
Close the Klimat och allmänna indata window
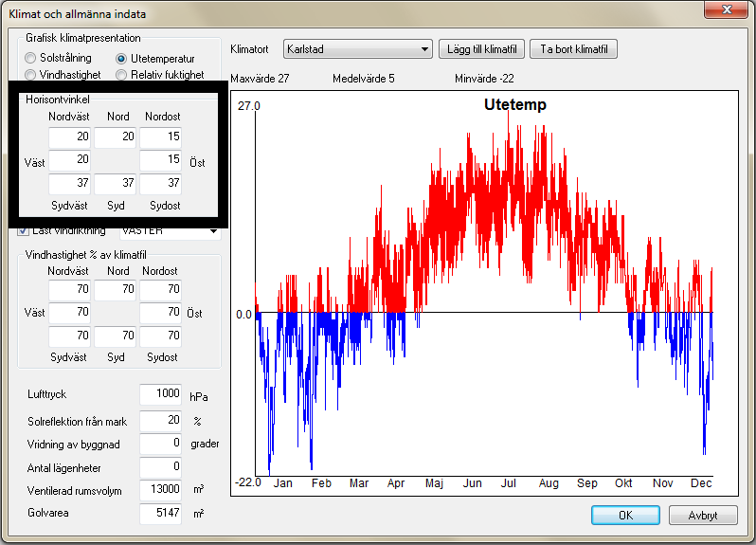click(x=726, y=9)
